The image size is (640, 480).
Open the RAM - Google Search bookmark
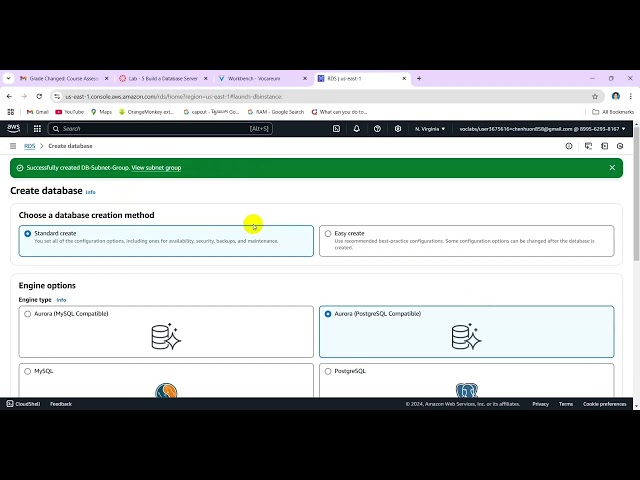276,112
